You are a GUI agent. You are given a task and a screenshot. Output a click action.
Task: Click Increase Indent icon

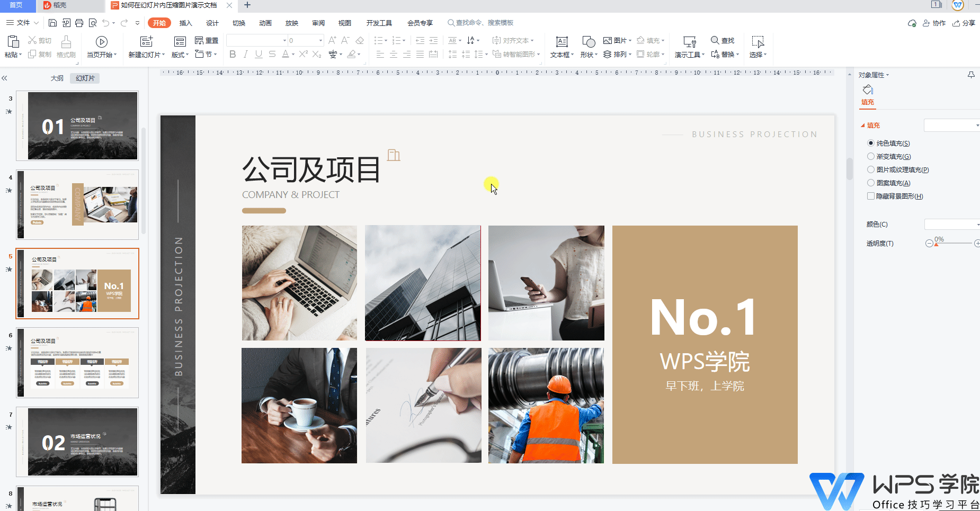[433, 40]
